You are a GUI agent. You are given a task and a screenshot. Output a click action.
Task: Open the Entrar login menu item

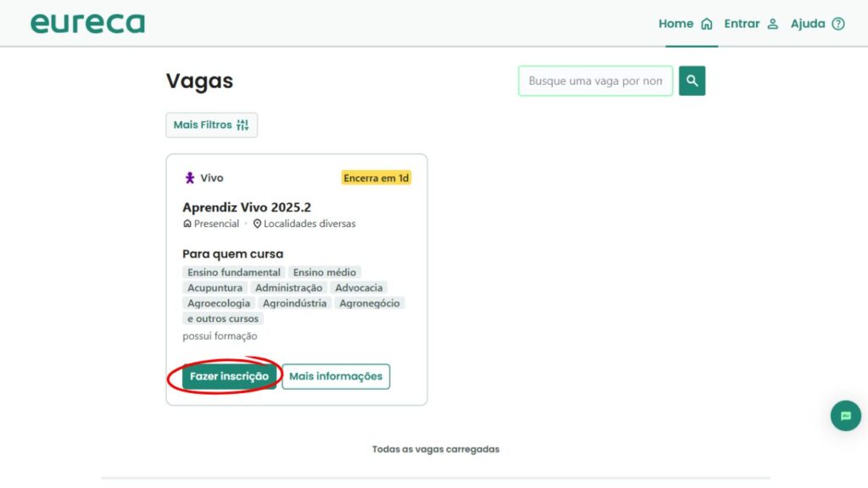coord(742,24)
